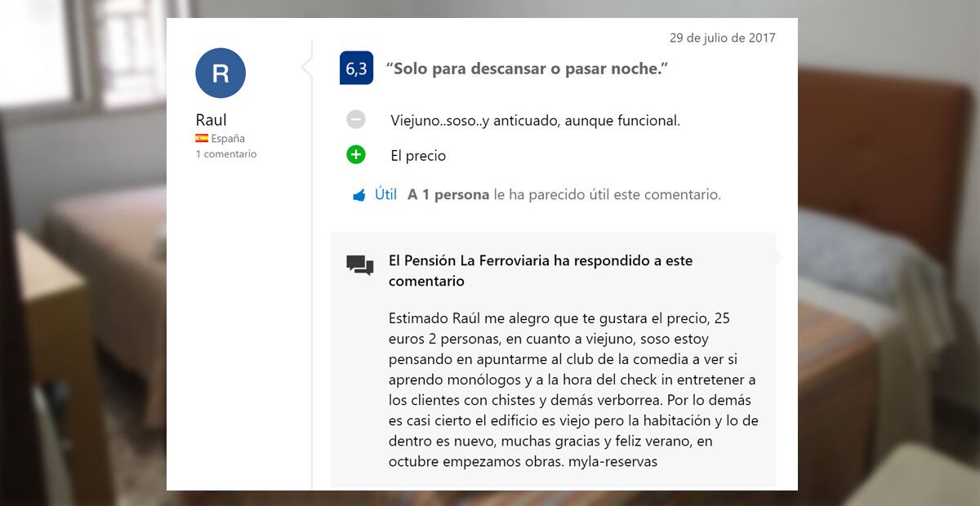Expand the property response from Pensión La Ferroviaria
The width and height of the screenshot is (980, 506).
point(539,271)
